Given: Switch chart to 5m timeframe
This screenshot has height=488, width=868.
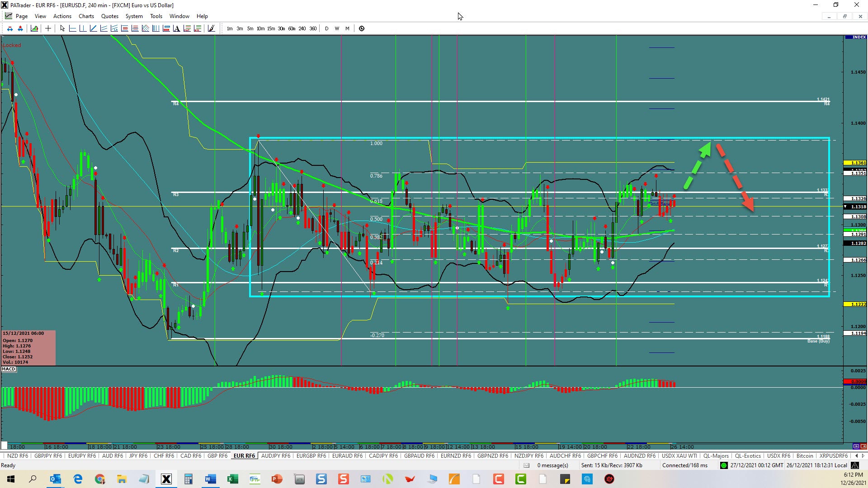Looking at the screenshot, I should click(250, 28).
